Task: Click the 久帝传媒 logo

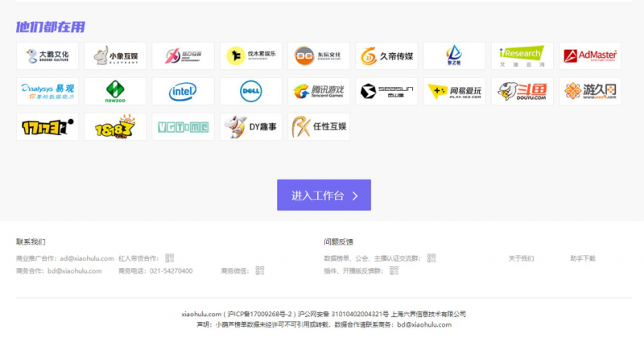Action: (386, 56)
